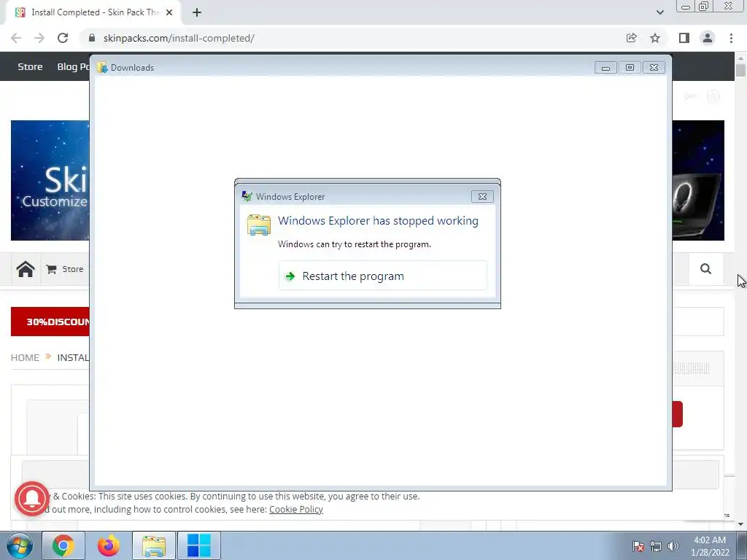Close the Install Completed tab
The image size is (747, 560).
pyautogui.click(x=169, y=12)
